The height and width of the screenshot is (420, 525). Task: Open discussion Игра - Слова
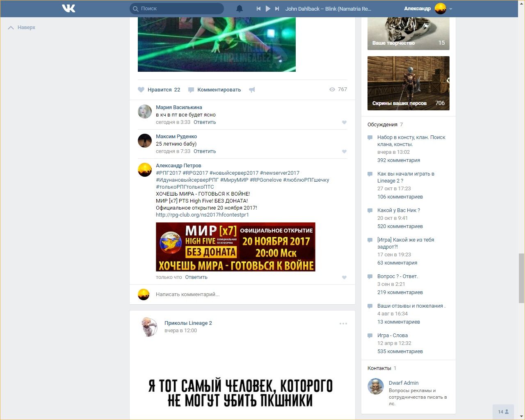click(393, 336)
